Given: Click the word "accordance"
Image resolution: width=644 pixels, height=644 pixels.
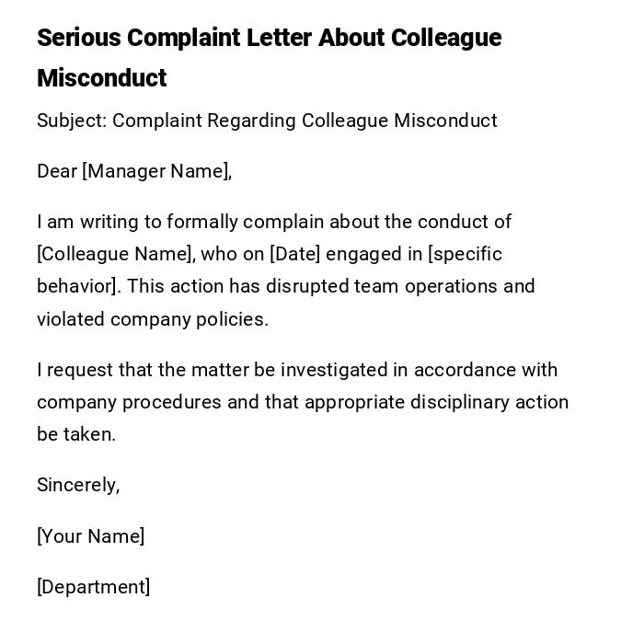Looking at the screenshot, I should click(x=465, y=370).
